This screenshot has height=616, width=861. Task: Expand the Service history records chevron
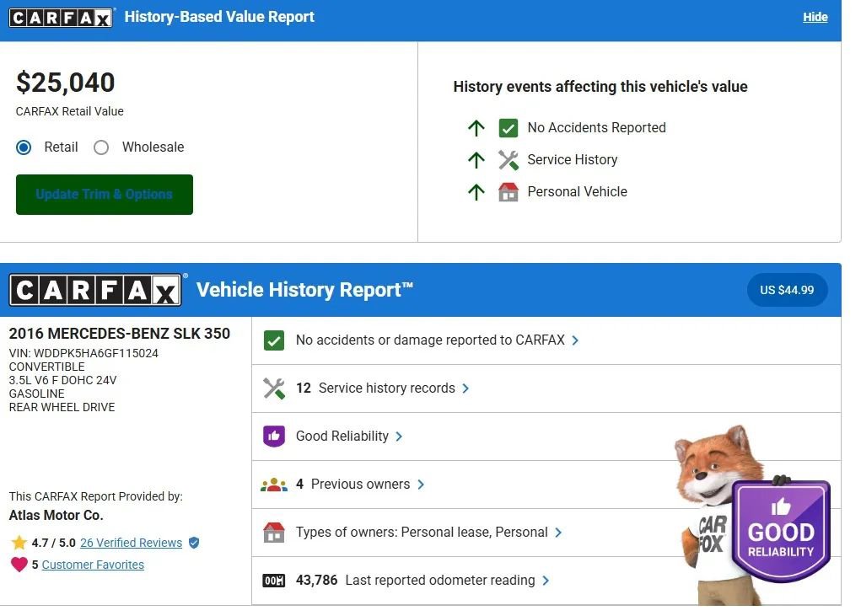465,388
